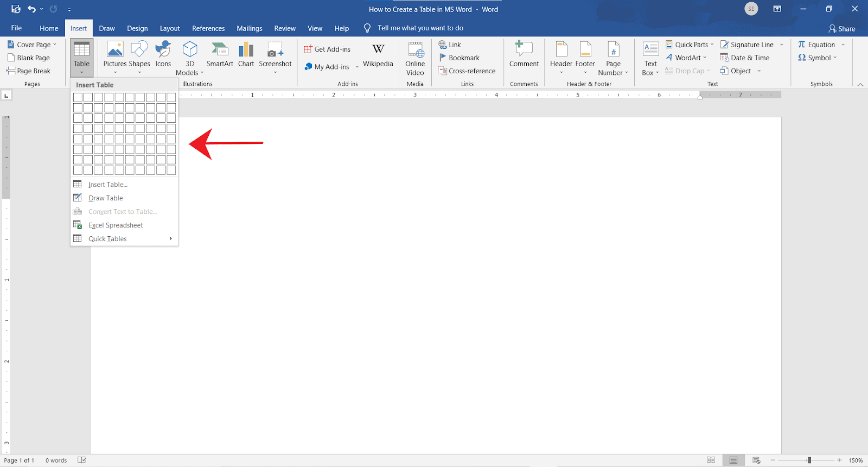Open the File tab
This screenshot has height=467, width=868.
[16, 28]
